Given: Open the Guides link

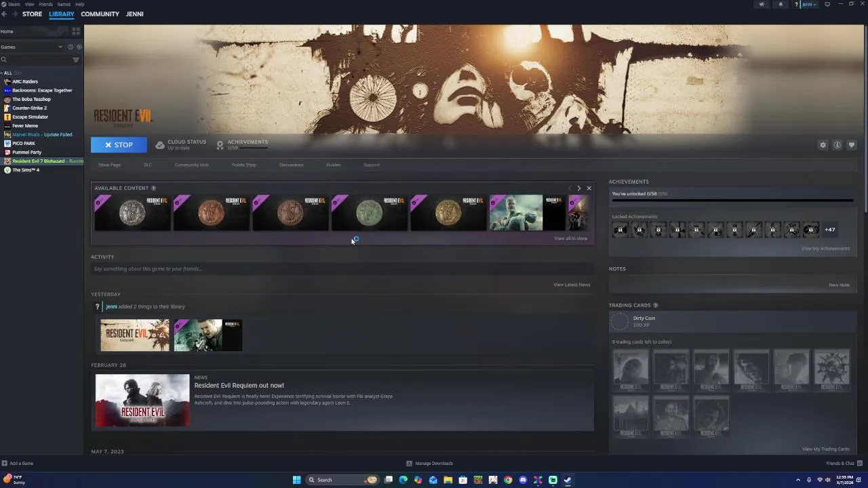Looking at the screenshot, I should click(x=334, y=165).
